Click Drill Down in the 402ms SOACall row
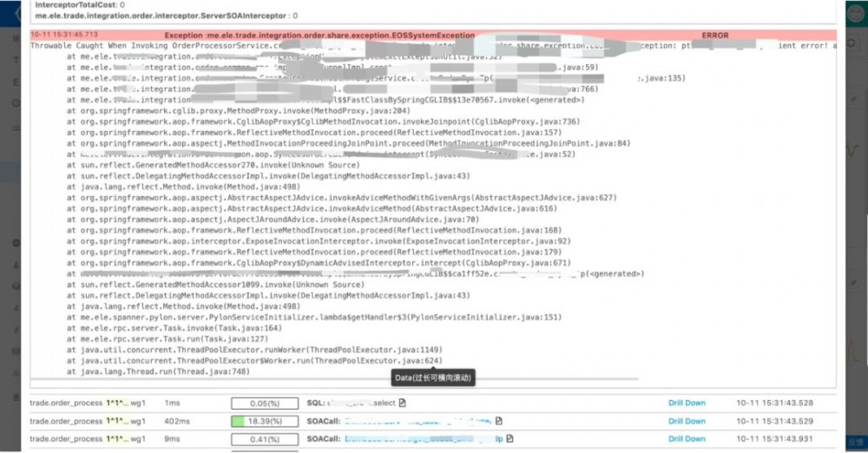 pos(687,421)
